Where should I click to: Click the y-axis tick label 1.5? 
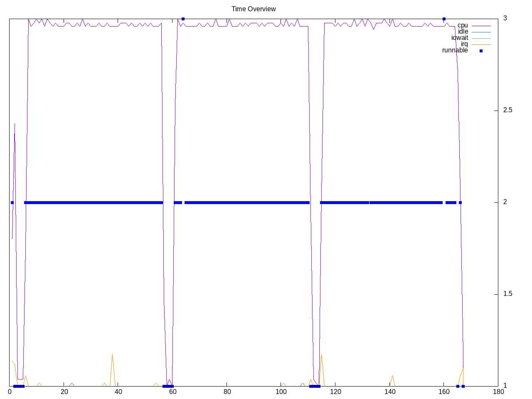(507, 294)
